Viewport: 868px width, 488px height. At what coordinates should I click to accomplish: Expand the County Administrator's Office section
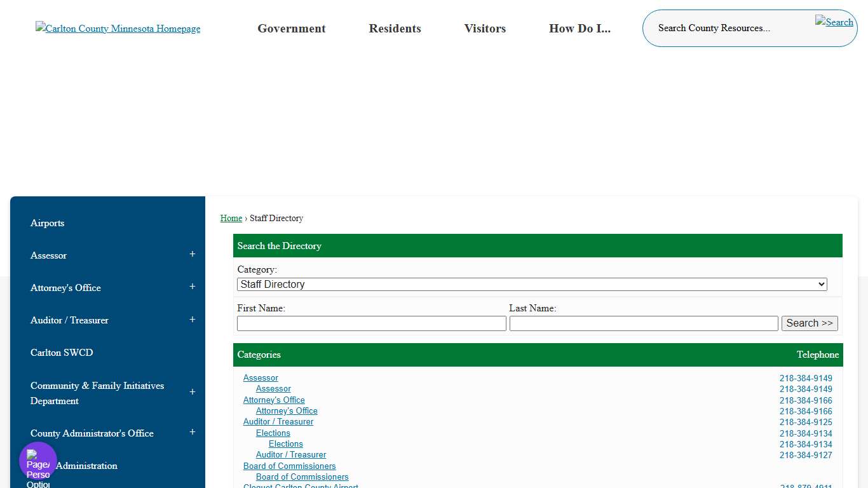pyautogui.click(x=192, y=431)
